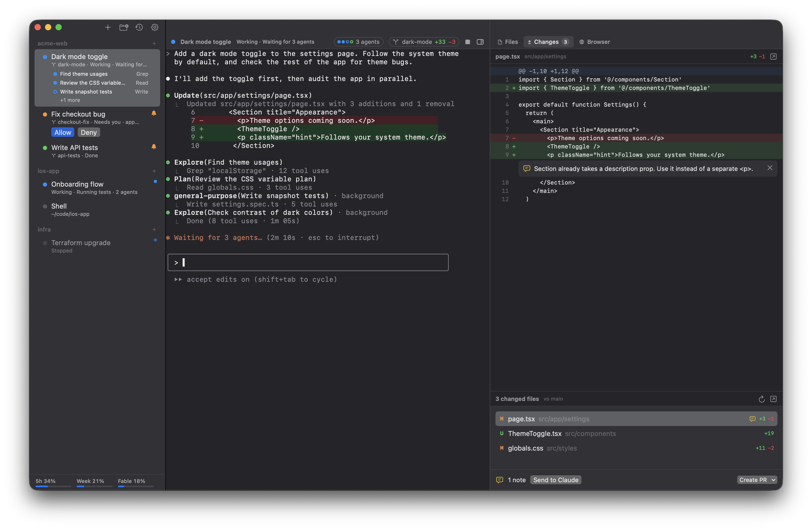Screen dimensions: 812x529
Task: Click the note comment icon in diff
Action: (527, 168)
